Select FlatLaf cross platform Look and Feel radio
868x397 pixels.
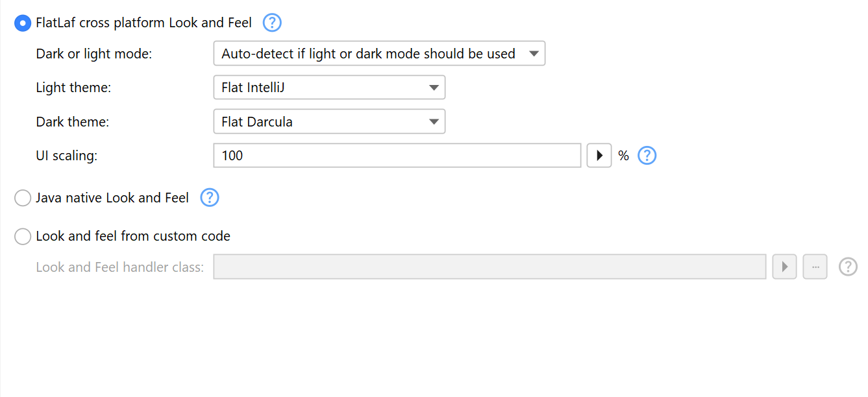click(23, 23)
